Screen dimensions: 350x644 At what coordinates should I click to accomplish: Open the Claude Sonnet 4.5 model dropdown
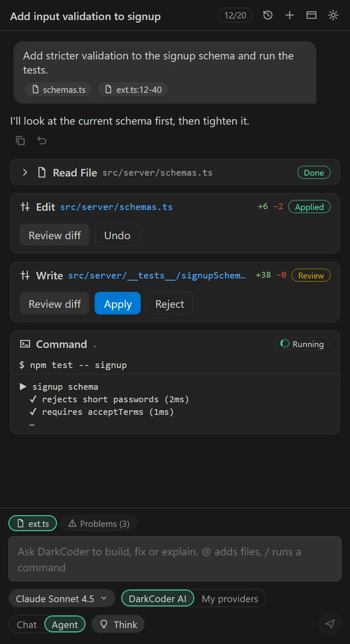coord(62,599)
